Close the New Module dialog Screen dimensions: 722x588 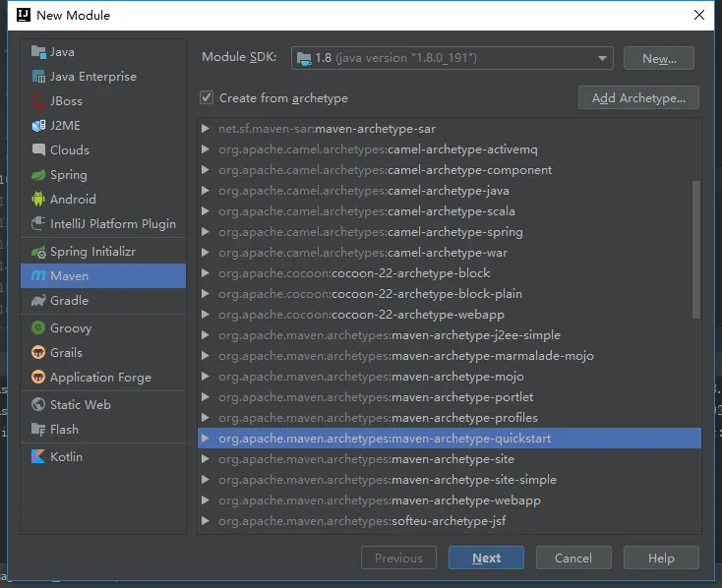point(699,15)
